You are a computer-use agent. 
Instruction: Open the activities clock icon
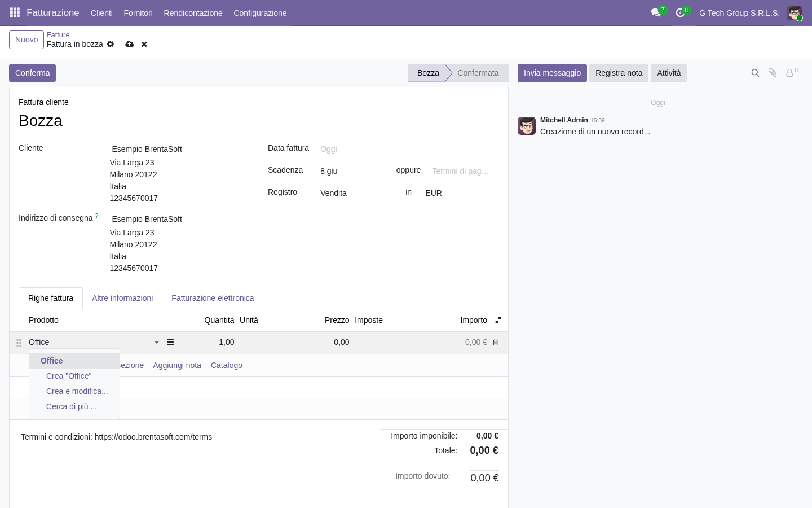pyautogui.click(x=680, y=12)
